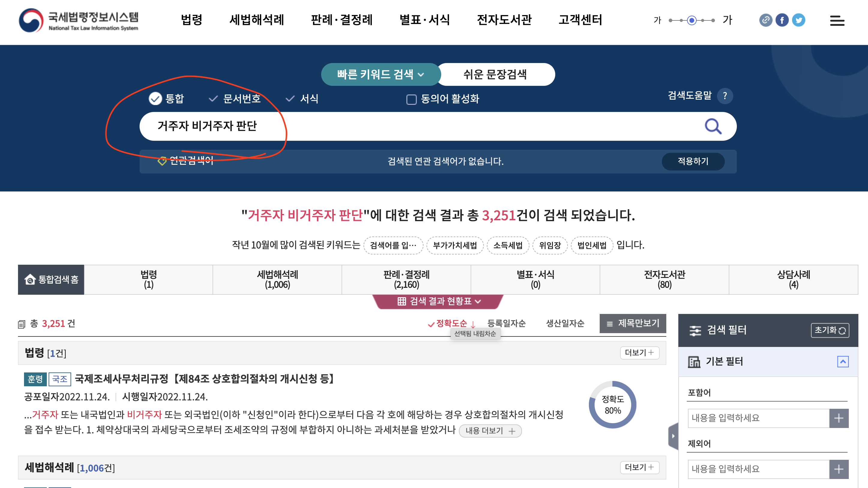Image resolution: width=868 pixels, height=488 pixels.
Task: Share via Facebook icon
Action: 782,20
